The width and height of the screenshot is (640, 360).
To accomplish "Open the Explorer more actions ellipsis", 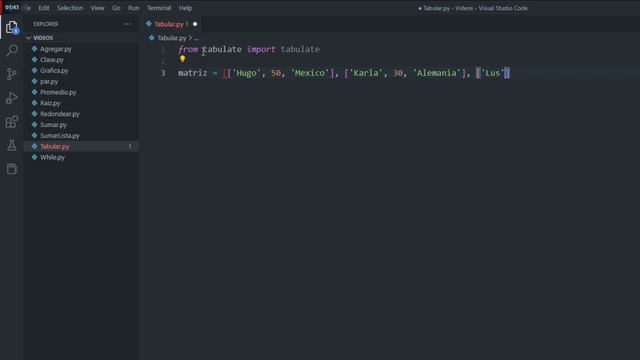I will click(x=128, y=24).
